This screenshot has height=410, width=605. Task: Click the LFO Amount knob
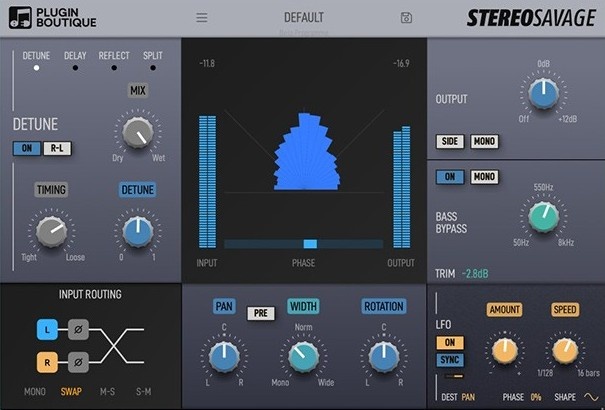tap(505, 351)
